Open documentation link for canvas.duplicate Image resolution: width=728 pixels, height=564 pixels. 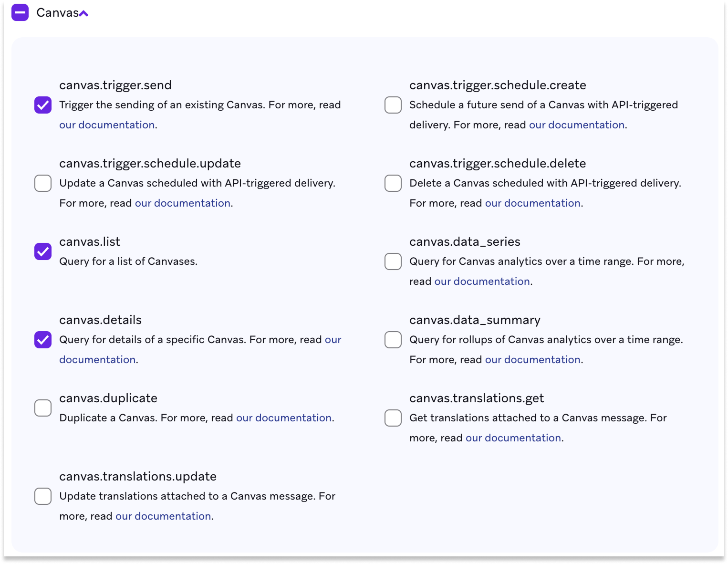pyautogui.click(x=284, y=418)
